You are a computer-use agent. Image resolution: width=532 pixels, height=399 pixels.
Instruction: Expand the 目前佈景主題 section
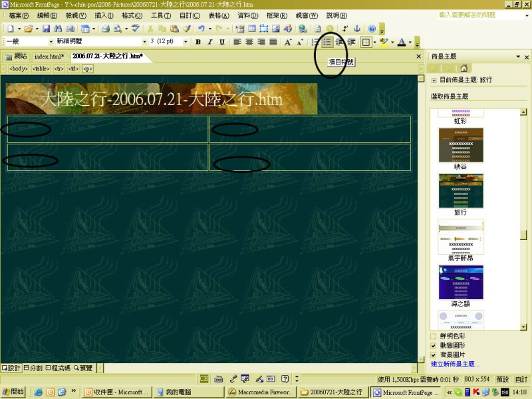pyautogui.click(x=434, y=80)
